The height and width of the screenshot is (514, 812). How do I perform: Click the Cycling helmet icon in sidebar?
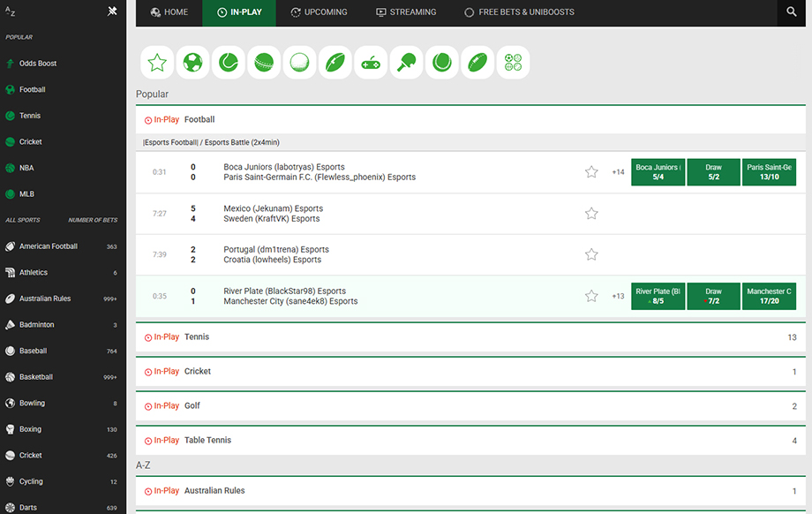pos(10,481)
